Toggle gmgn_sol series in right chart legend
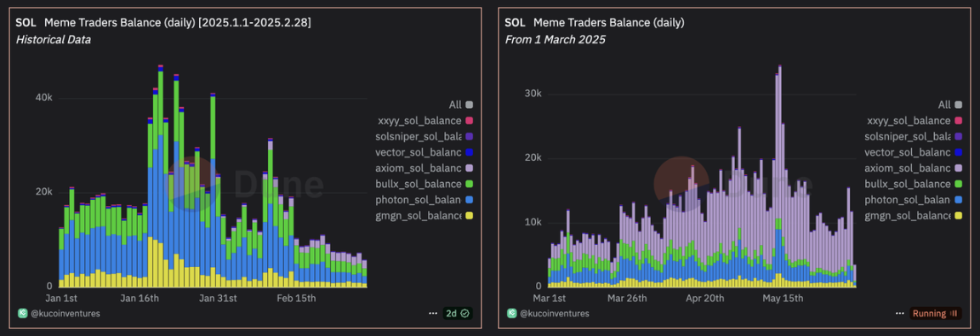This screenshot has width=980, height=336. click(914, 216)
